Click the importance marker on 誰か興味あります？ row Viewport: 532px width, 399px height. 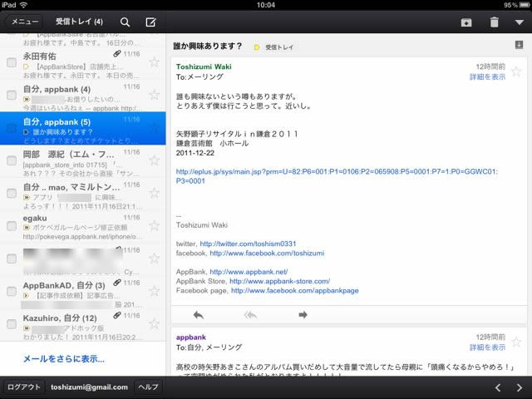[27, 132]
